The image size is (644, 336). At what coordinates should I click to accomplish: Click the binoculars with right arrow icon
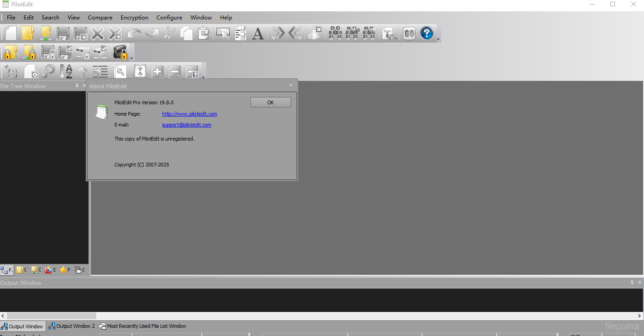click(370, 33)
